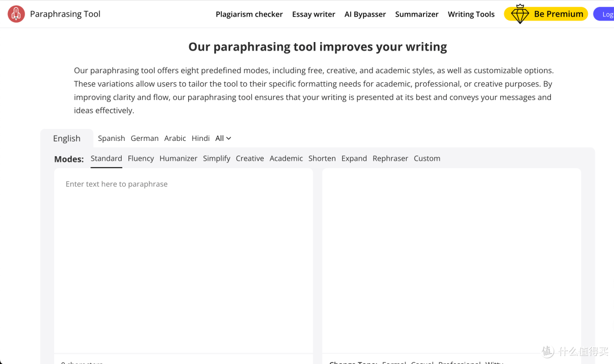Go to AI Bypasser
Screen dimensions: 614x364
pos(365,14)
